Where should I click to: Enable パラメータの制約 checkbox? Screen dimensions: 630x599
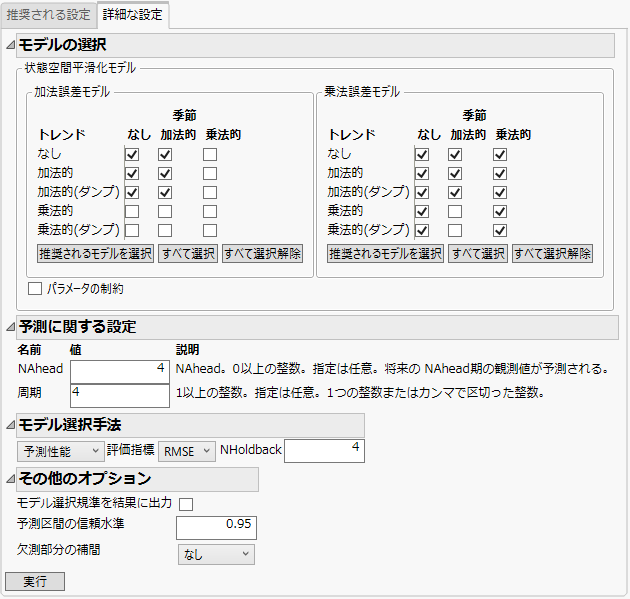tap(35, 288)
